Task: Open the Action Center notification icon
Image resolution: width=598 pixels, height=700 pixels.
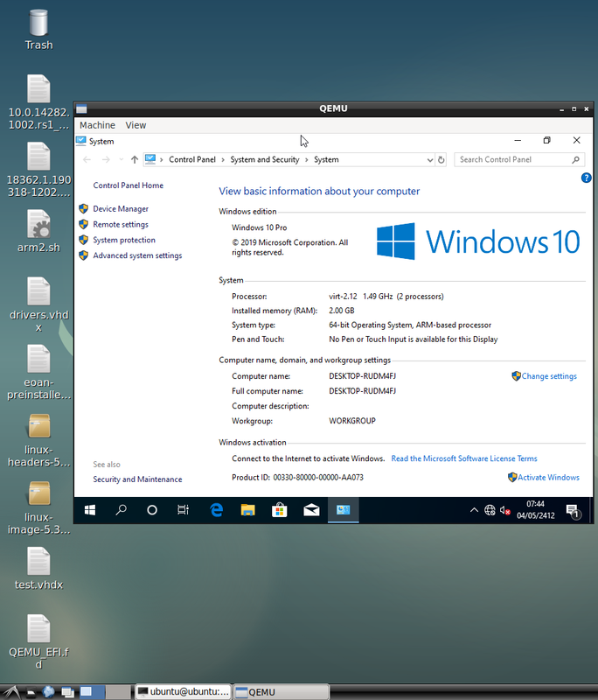Action: (572, 510)
